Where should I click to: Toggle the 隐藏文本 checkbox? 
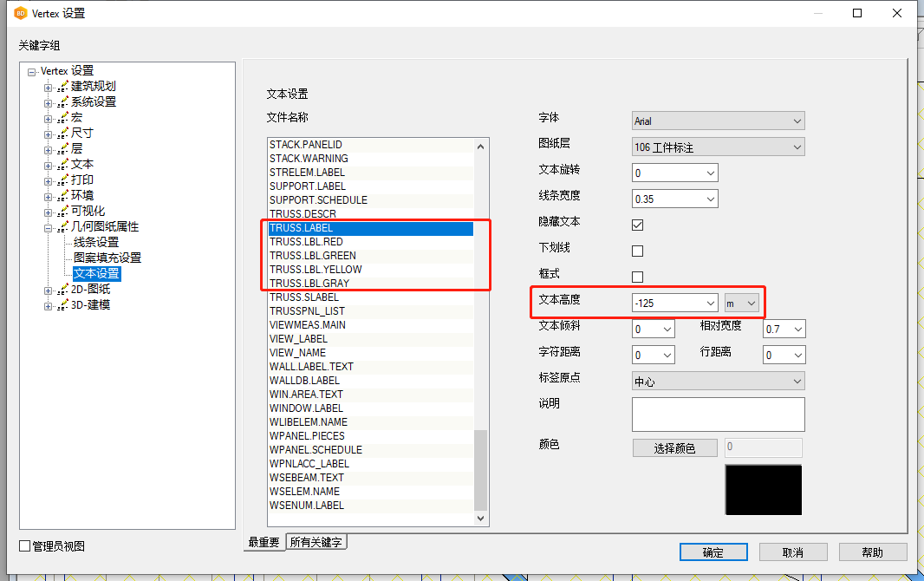pyautogui.click(x=638, y=225)
